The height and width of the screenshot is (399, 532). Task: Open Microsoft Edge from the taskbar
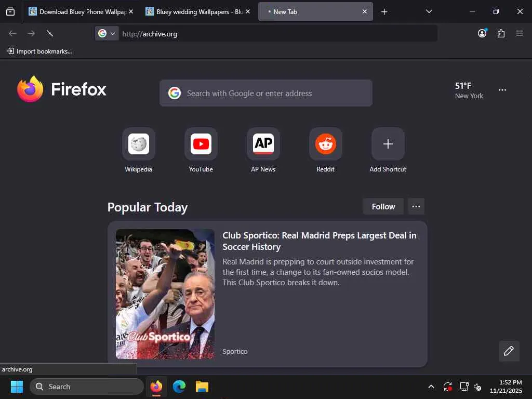coord(179,387)
